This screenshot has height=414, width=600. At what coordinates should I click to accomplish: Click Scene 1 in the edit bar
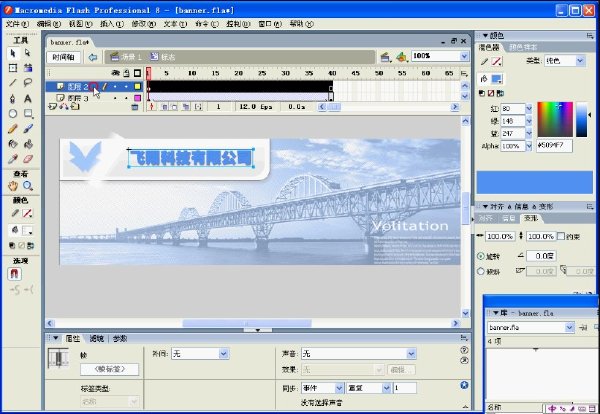click(x=126, y=57)
